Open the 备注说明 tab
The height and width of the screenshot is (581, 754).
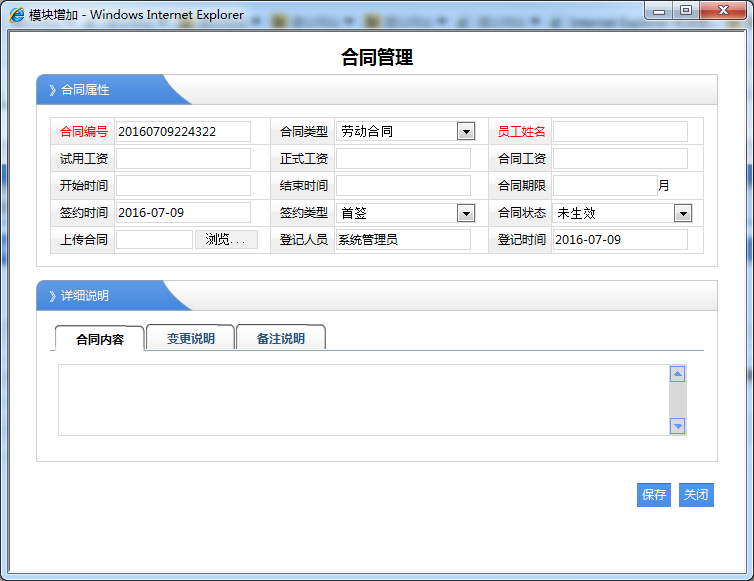(x=280, y=338)
